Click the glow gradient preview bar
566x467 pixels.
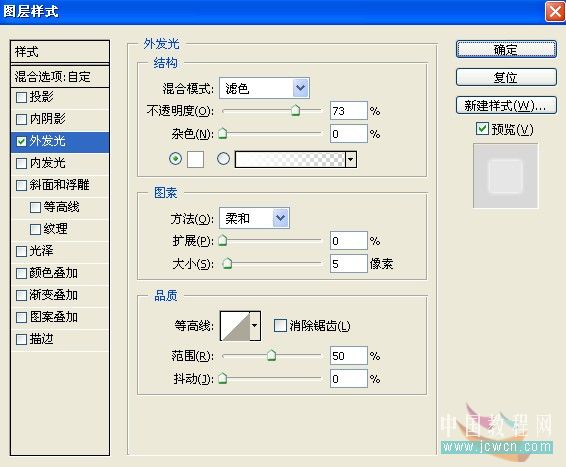(x=290, y=159)
